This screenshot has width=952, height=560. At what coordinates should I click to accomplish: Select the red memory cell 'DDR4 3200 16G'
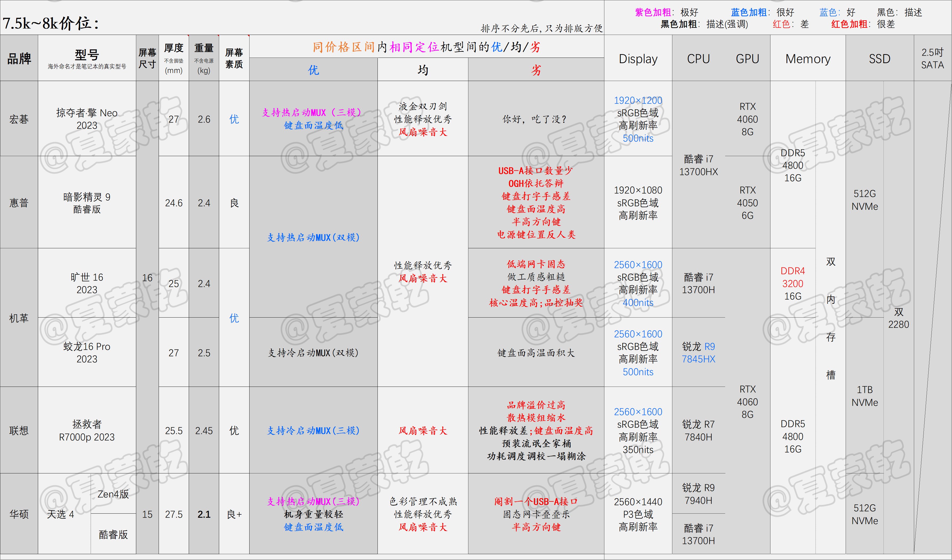tap(793, 283)
